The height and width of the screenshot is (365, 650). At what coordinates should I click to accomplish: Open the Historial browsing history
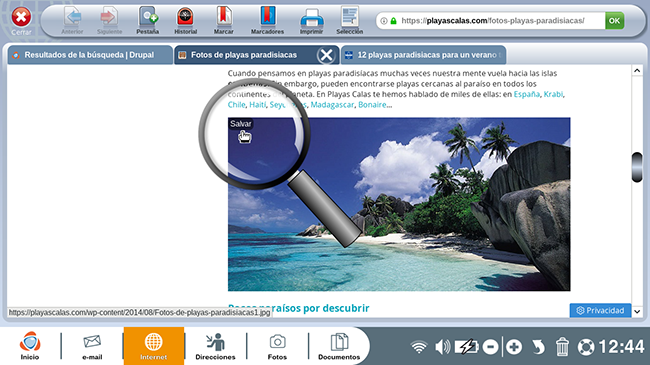[x=185, y=20]
